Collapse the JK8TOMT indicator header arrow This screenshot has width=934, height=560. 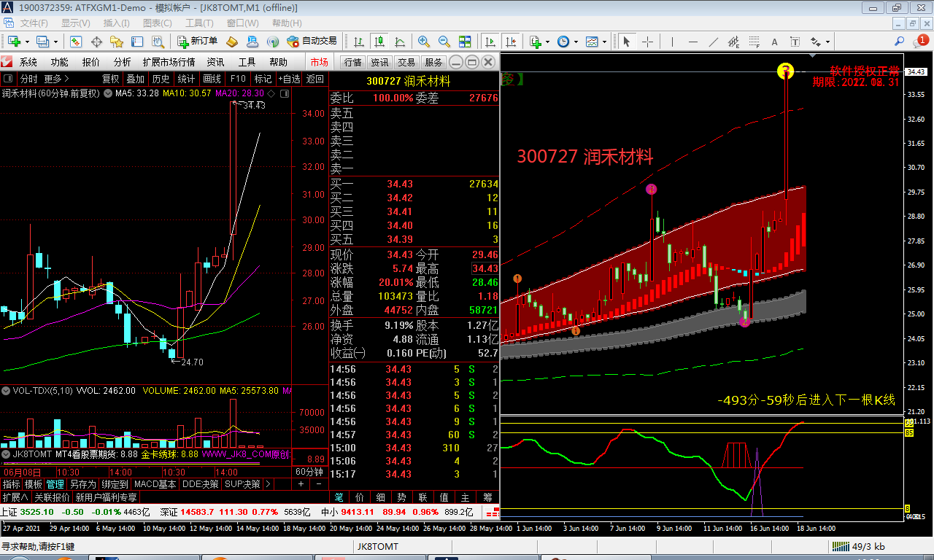coord(7,454)
